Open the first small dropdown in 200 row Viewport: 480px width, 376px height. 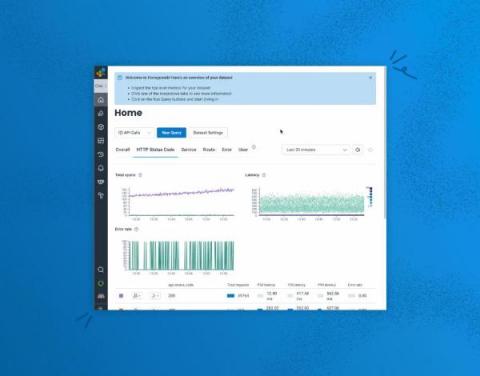pyautogui.click(x=137, y=296)
